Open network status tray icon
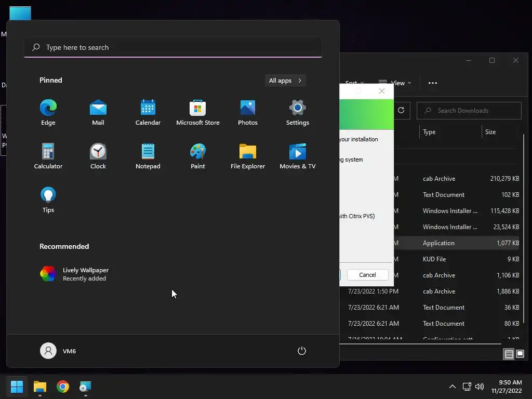This screenshot has width=532, height=399. tap(467, 387)
